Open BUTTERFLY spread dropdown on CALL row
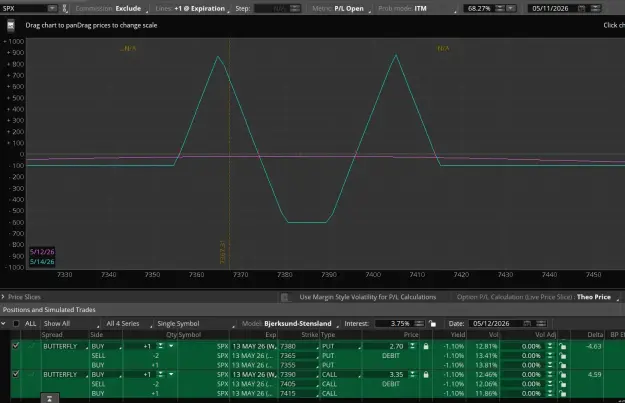The image size is (625, 403). coord(65,375)
